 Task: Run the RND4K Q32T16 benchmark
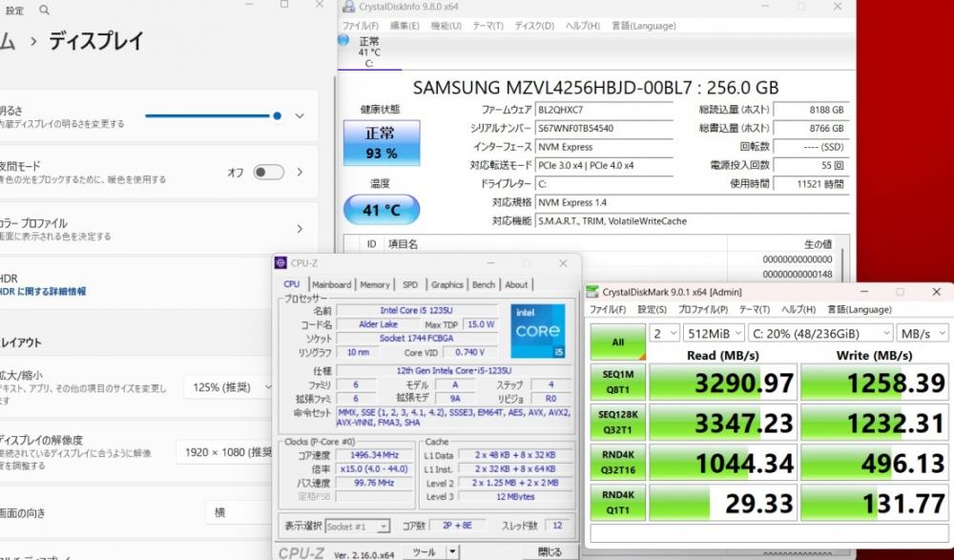pyautogui.click(x=617, y=463)
